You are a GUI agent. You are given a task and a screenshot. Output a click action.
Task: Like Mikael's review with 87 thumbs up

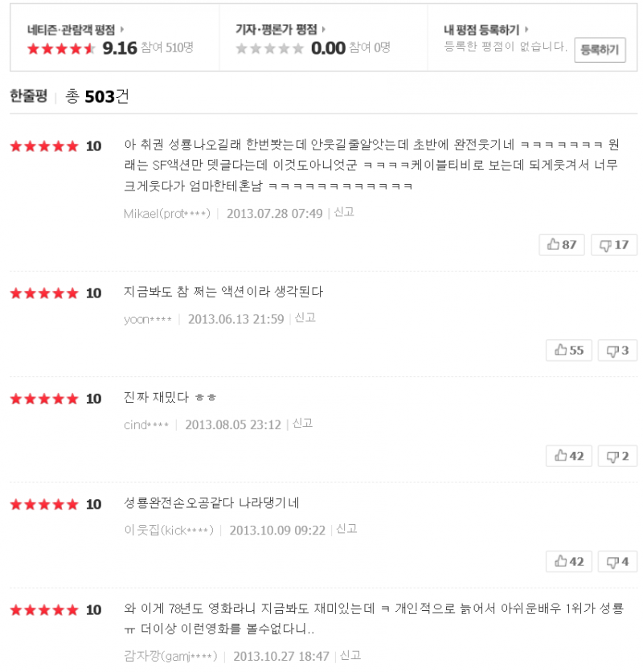562,244
